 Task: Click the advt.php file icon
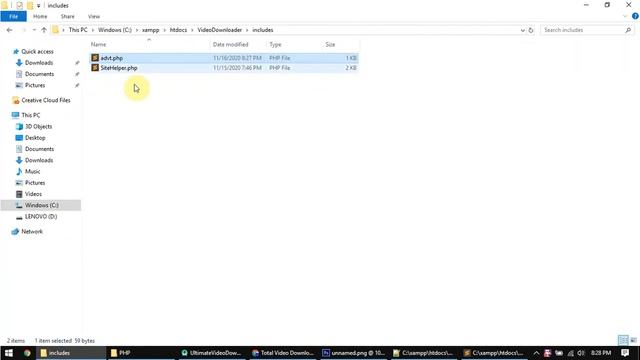pyautogui.click(x=95, y=58)
